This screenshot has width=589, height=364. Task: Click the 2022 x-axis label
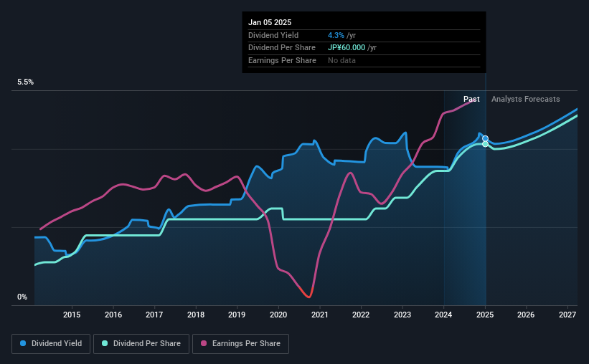tap(361, 315)
